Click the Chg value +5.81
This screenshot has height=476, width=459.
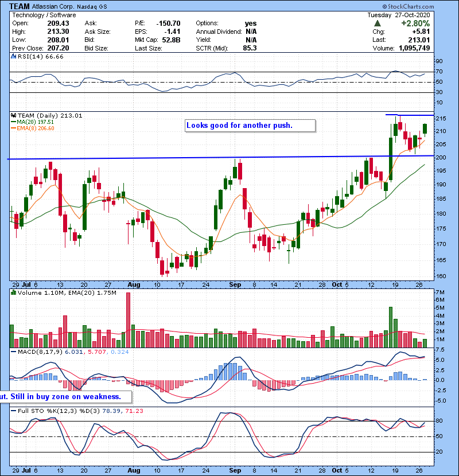[421, 32]
